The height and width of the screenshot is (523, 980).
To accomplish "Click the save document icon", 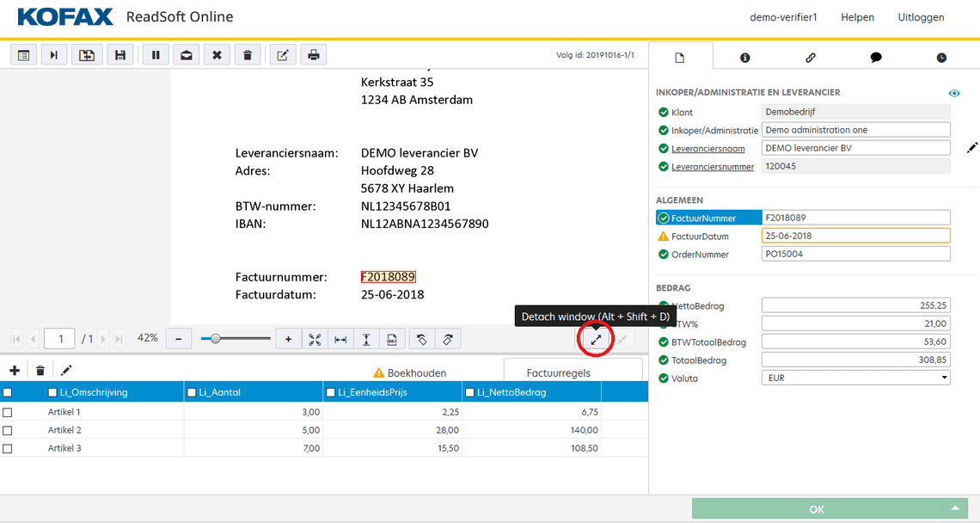I will click(x=119, y=55).
